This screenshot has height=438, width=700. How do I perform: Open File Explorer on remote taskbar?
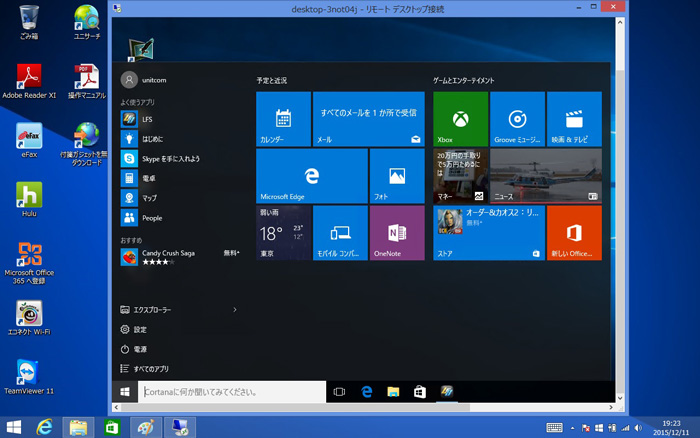(393, 392)
